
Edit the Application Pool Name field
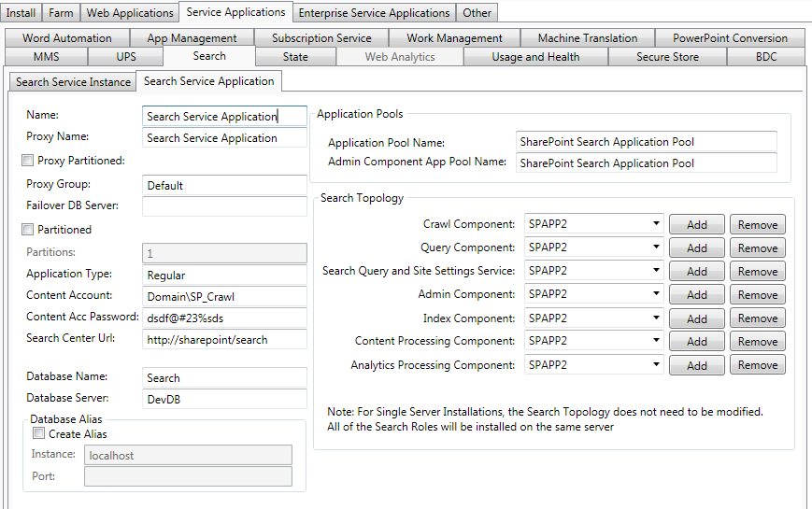647,142
